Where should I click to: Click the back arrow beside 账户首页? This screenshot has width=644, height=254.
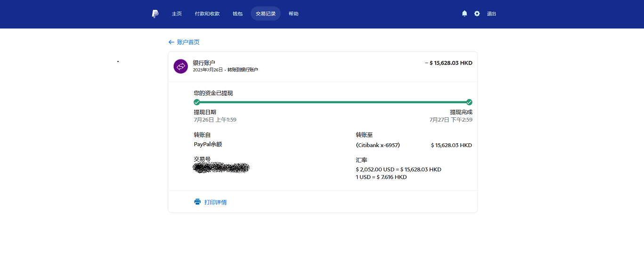171,42
